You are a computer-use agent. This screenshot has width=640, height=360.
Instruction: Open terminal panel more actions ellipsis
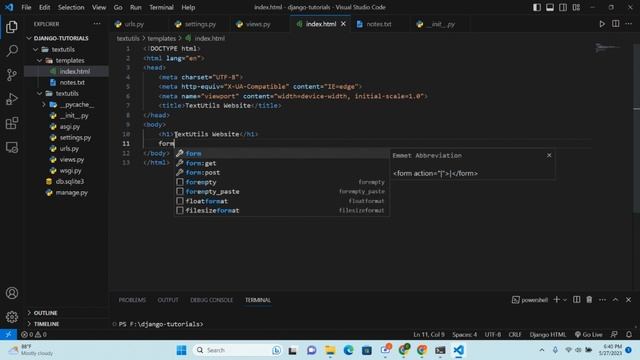602,300
